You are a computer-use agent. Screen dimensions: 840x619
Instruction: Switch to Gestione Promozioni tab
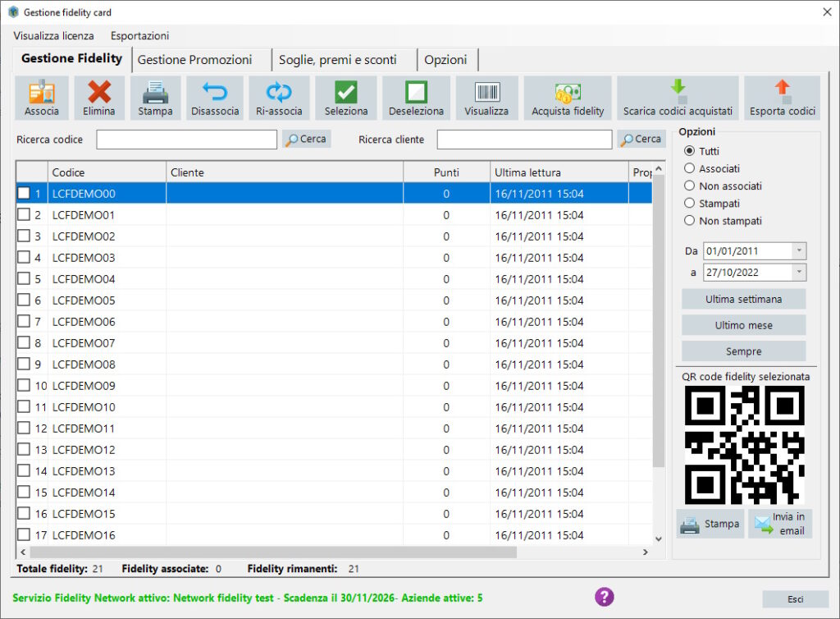(195, 60)
